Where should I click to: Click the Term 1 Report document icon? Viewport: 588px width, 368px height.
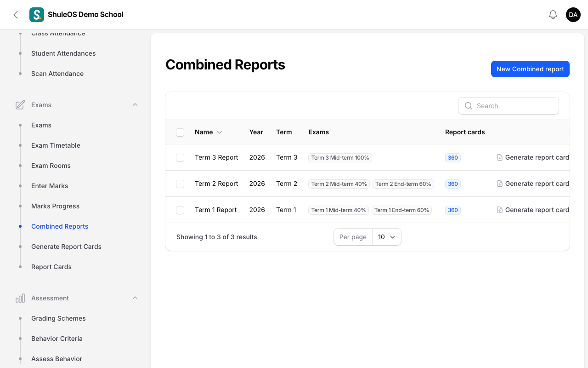pyautogui.click(x=500, y=210)
